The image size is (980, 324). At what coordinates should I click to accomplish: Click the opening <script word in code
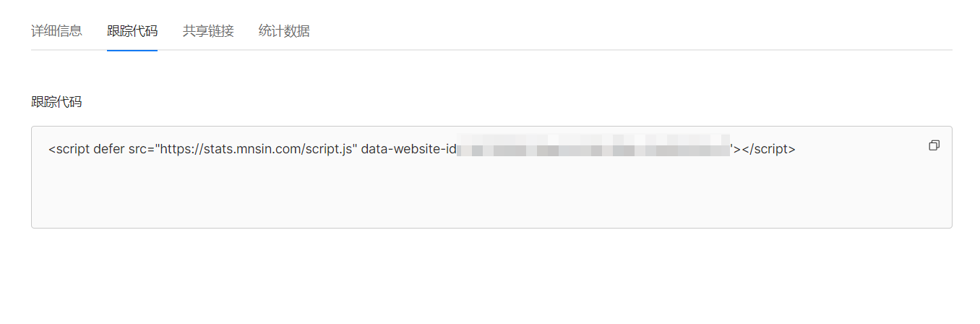[69, 150]
